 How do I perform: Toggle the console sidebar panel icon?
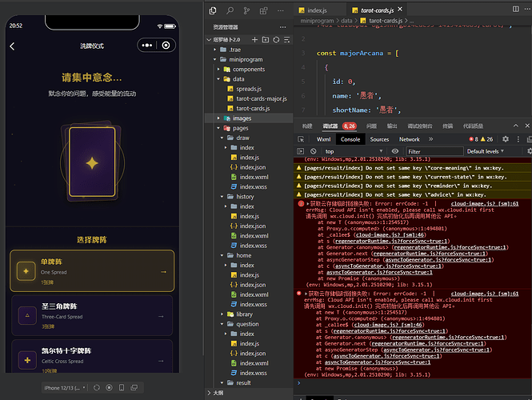pyautogui.click(x=300, y=151)
